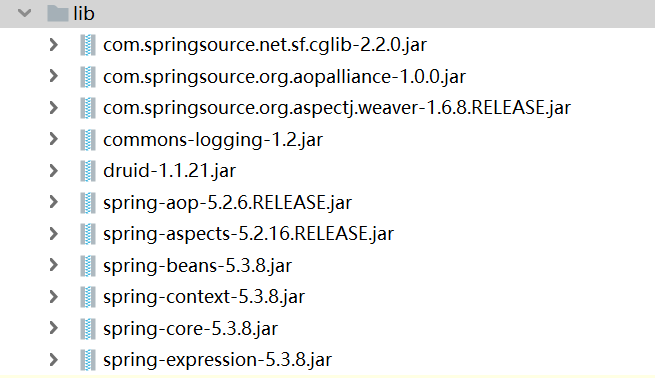Select spring-beans-5.3.8.jar file name
Screen dimensions: 655x378
(x=198, y=266)
